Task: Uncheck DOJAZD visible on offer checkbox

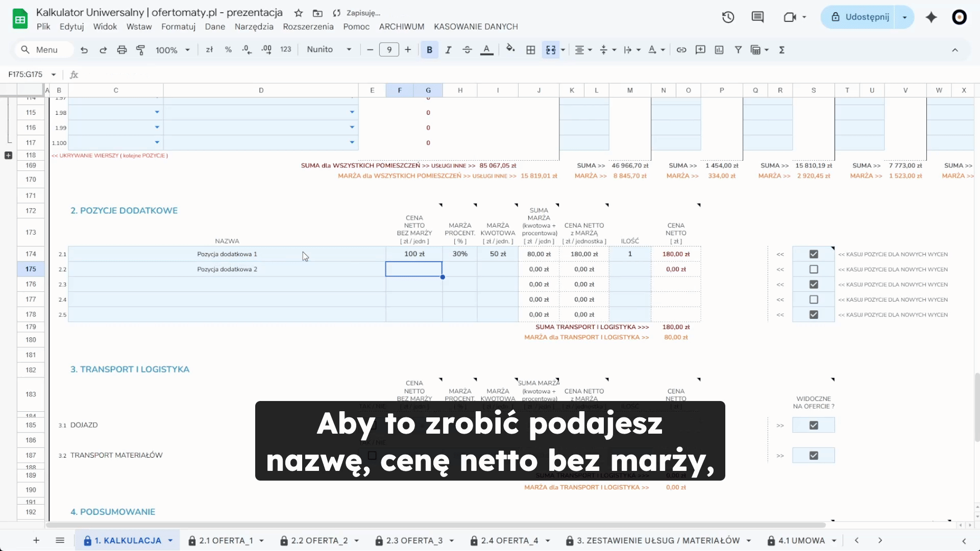Action: (814, 425)
